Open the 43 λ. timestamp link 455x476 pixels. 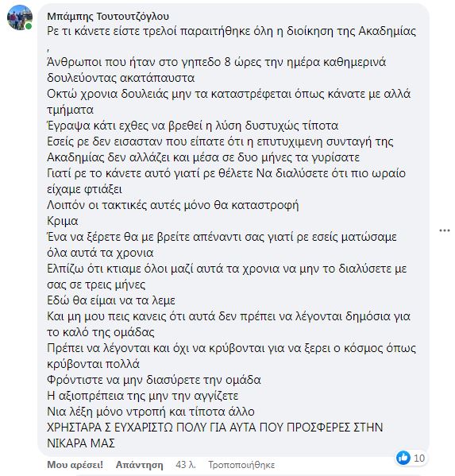185,465
